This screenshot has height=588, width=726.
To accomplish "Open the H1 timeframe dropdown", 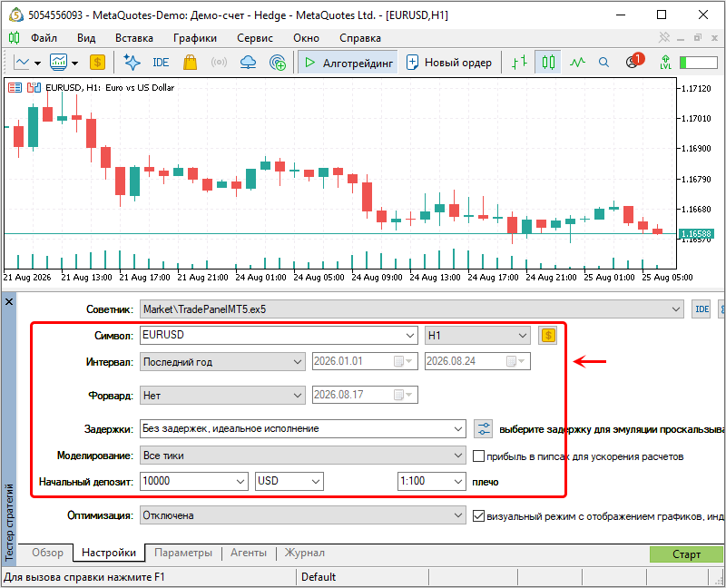I will tap(523, 336).
